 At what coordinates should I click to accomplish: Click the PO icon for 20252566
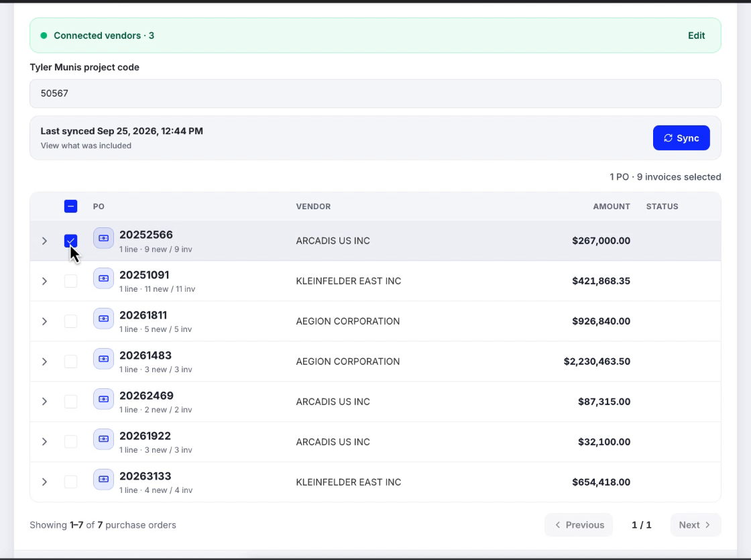point(103,238)
